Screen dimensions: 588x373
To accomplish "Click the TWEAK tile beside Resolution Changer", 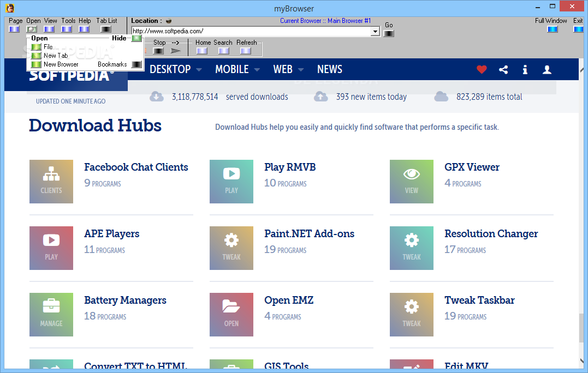I will pos(411,248).
